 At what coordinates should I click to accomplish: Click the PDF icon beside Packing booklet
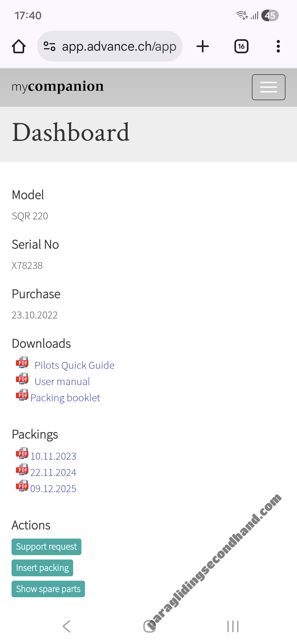(x=22, y=395)
